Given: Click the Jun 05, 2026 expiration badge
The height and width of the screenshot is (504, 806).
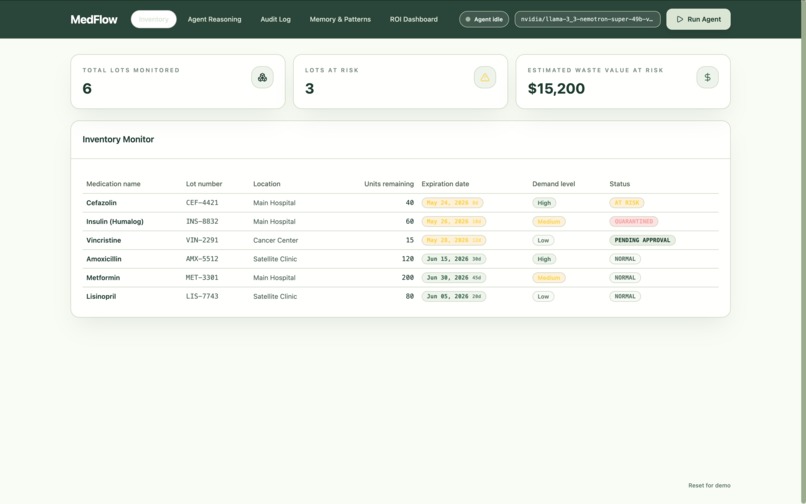Looking at the screenshot, I should [453, 296].
